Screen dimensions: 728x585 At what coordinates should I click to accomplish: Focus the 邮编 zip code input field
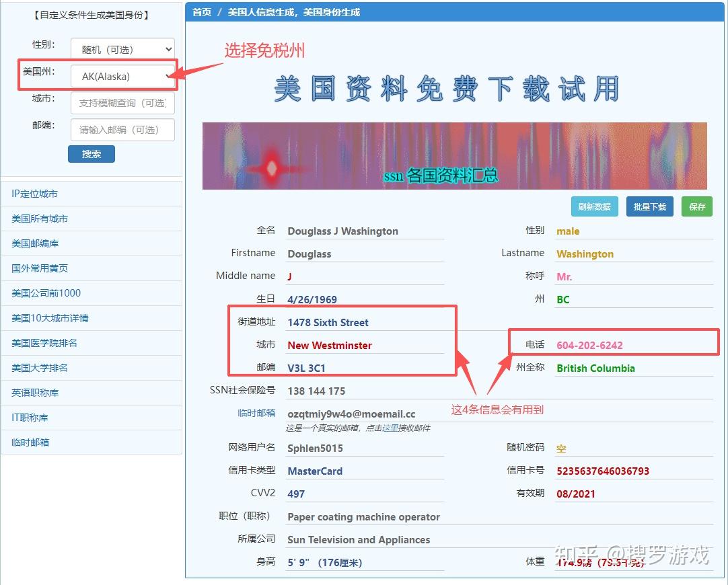[122, 130]
